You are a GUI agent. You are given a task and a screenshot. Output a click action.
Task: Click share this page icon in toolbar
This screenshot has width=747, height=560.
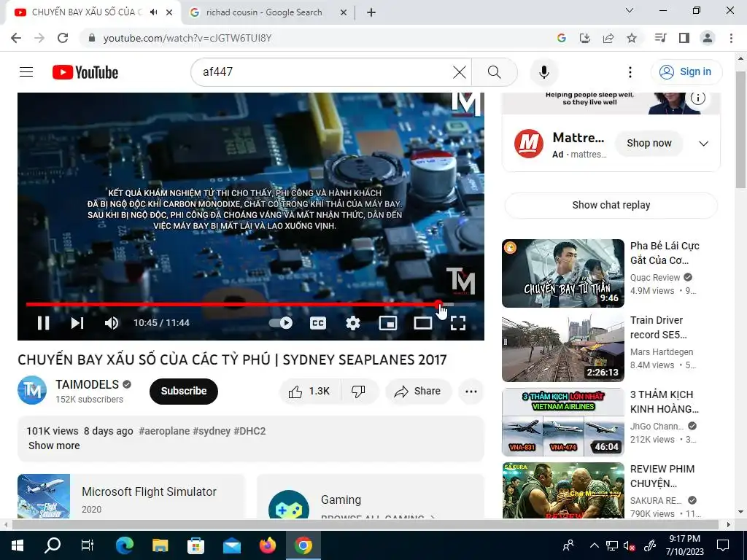(x=608, y=38)
